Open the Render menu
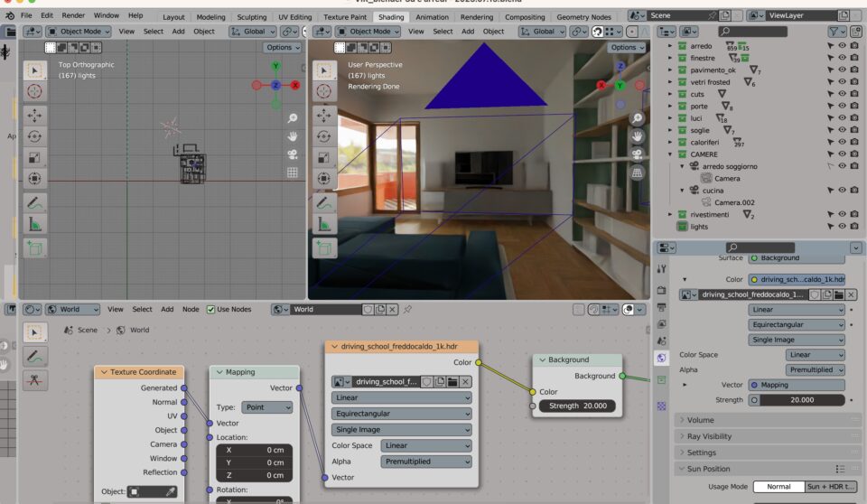The image size is (867, 504). [x=73, y=16]
